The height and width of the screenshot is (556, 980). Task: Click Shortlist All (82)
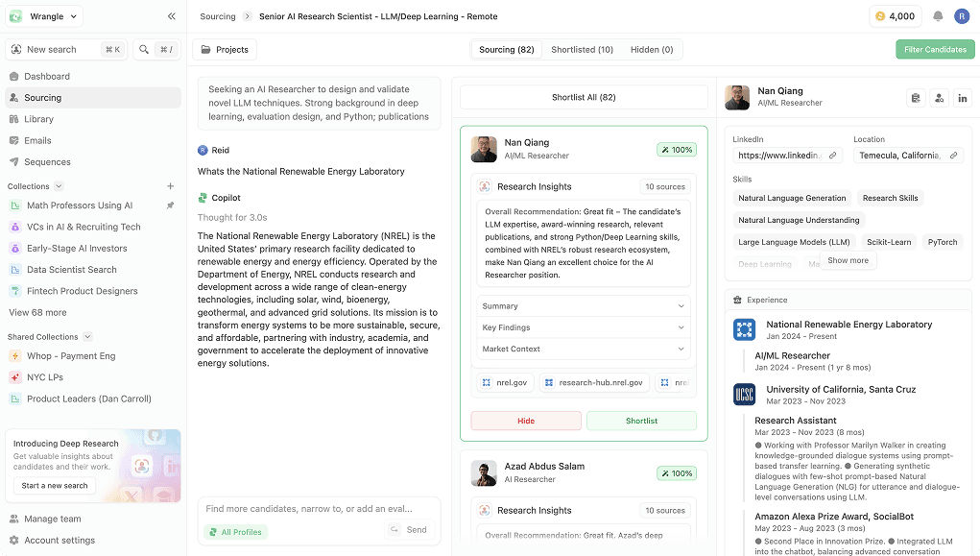click(584, 98)
